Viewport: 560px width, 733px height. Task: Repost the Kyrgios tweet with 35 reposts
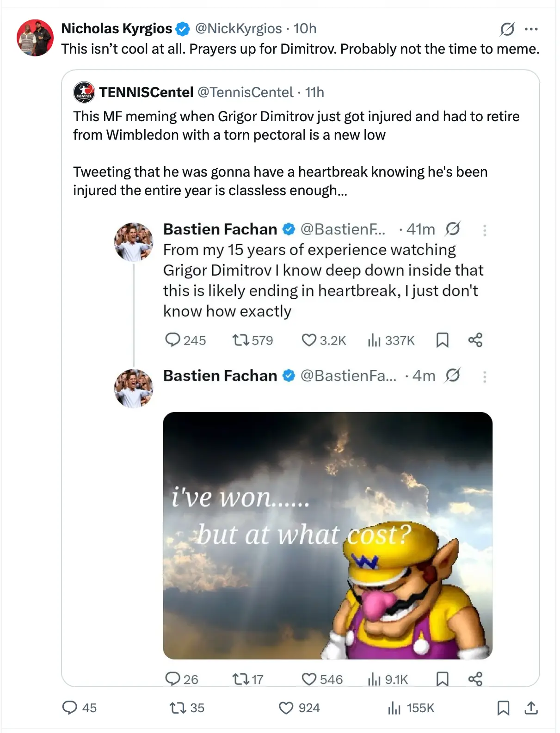coord(176,708)
